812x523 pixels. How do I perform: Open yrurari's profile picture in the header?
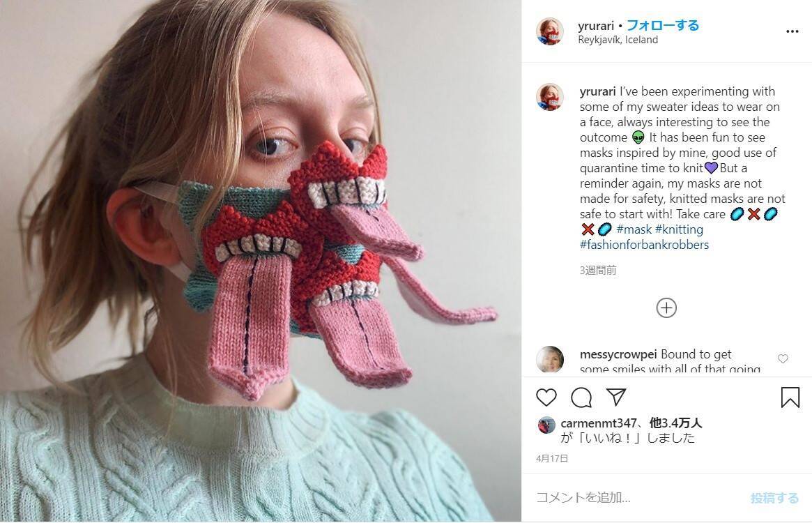point(549,31)
